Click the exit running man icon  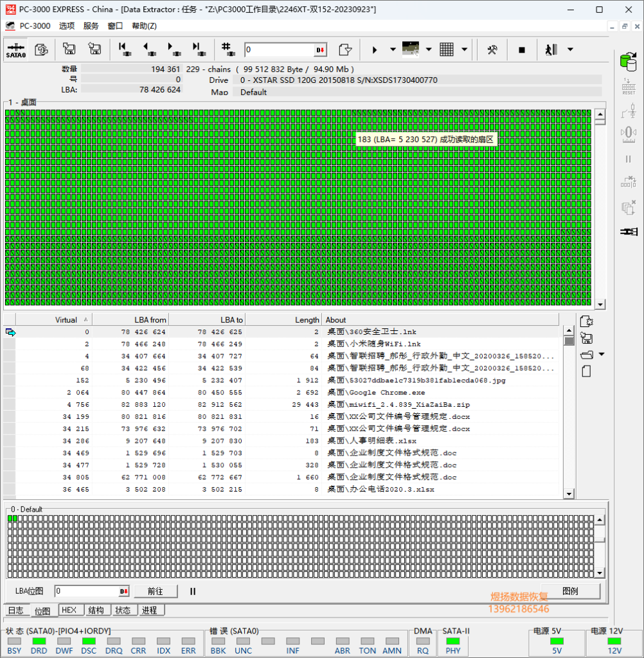tap(551, 49)
